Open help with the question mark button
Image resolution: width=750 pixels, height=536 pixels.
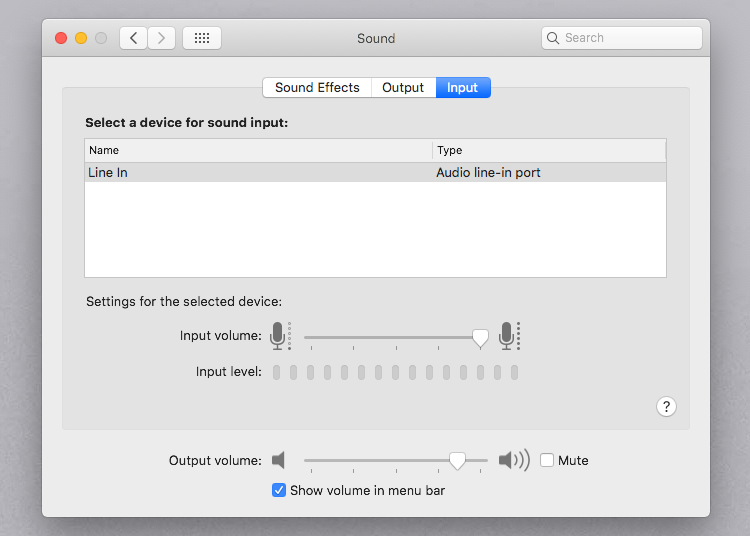click(x=666, y=406)
